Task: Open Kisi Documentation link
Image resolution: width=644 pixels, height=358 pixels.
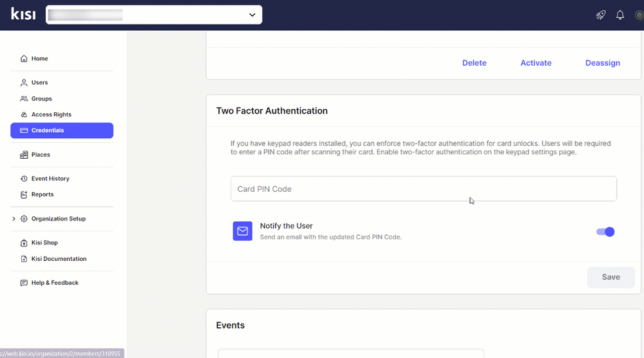Action: click(59, 259)
